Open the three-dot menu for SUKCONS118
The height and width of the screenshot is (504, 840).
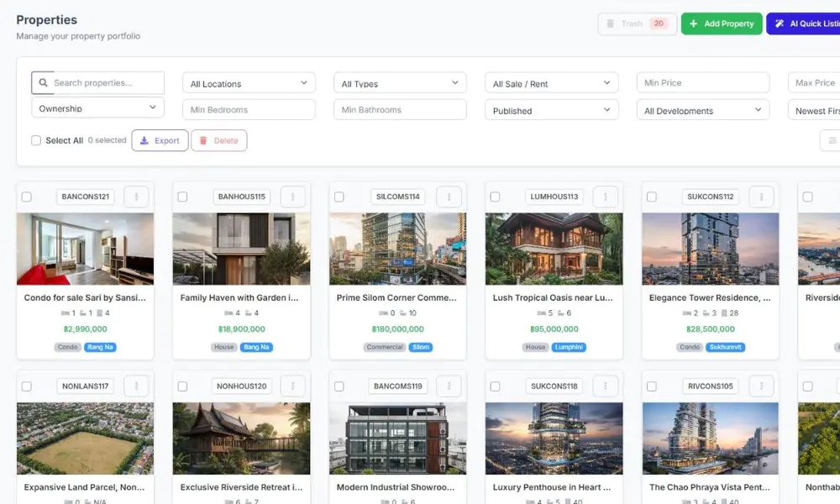606,386
